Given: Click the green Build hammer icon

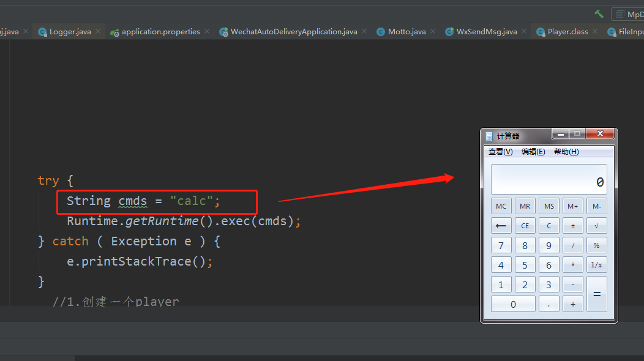Looking at the screenshot, I should 599,14.
